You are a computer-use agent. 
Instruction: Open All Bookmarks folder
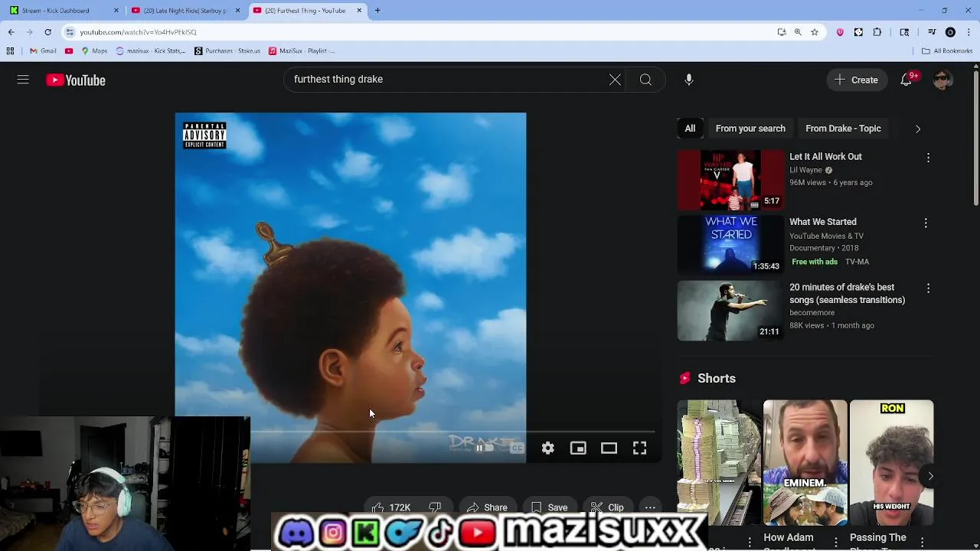click(947, 51)
